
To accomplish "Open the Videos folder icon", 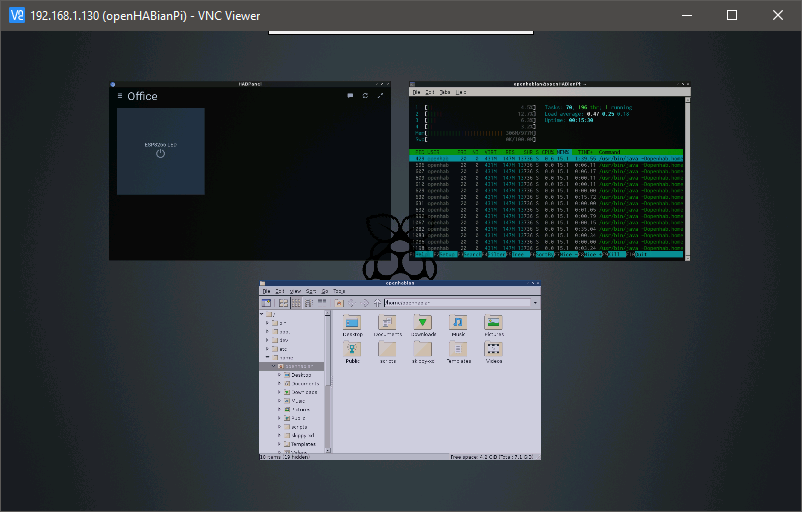I will (x=493, y=349).
